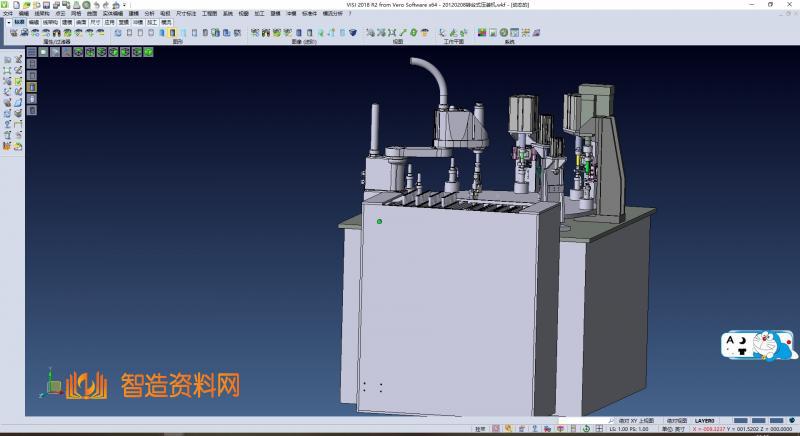The width and height of the screenshot is (800, 436).
Task: Switch to the 应用 ribbon tab
Action: click(x=109, y=21)
